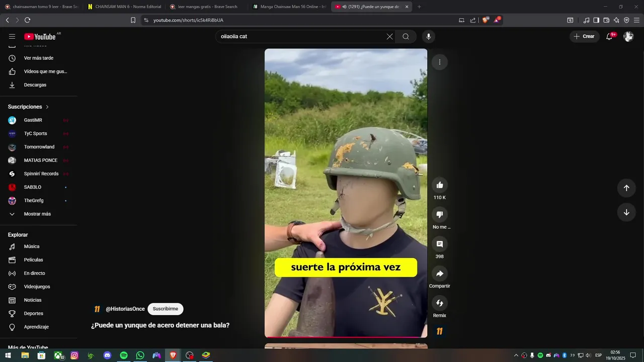Screen dimensions: 644x362
Task: Go to the previous short with up arrow
Action: 626,188
